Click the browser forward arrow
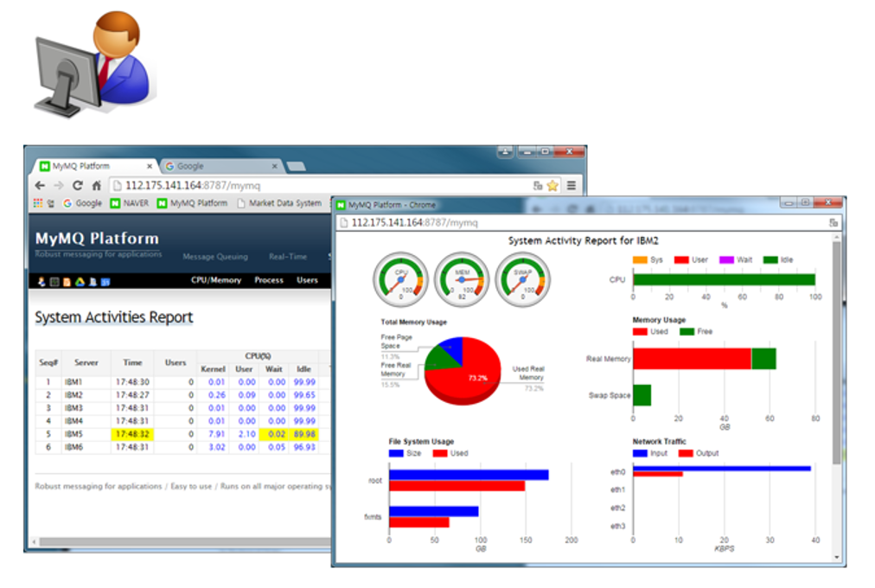Viewport: 875px width, 588px height. [x=59, y=186]
